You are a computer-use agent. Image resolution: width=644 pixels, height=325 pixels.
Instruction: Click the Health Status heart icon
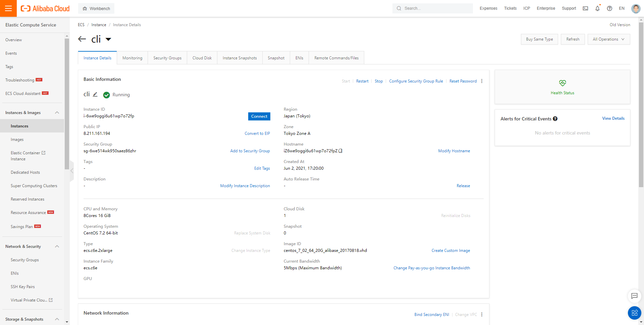562,83
